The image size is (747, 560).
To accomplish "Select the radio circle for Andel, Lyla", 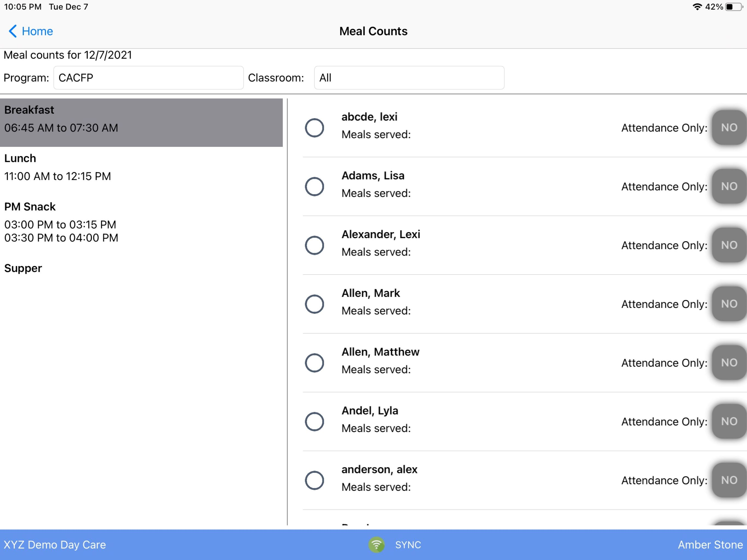I will pos(314,422).
